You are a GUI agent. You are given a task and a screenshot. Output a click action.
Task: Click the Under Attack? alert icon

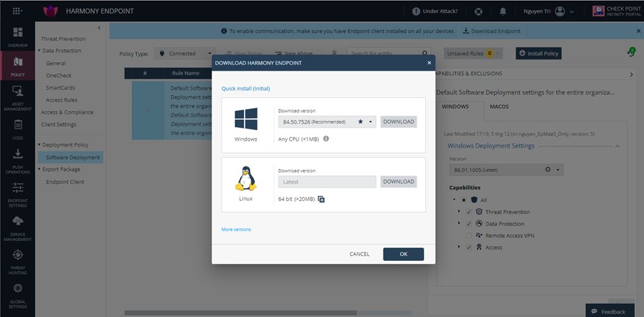pos(416,11)
